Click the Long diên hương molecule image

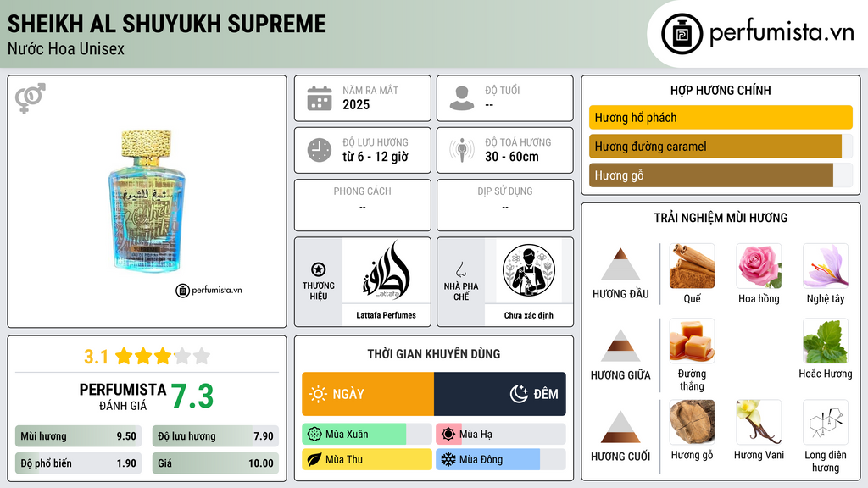pos(826,423)
